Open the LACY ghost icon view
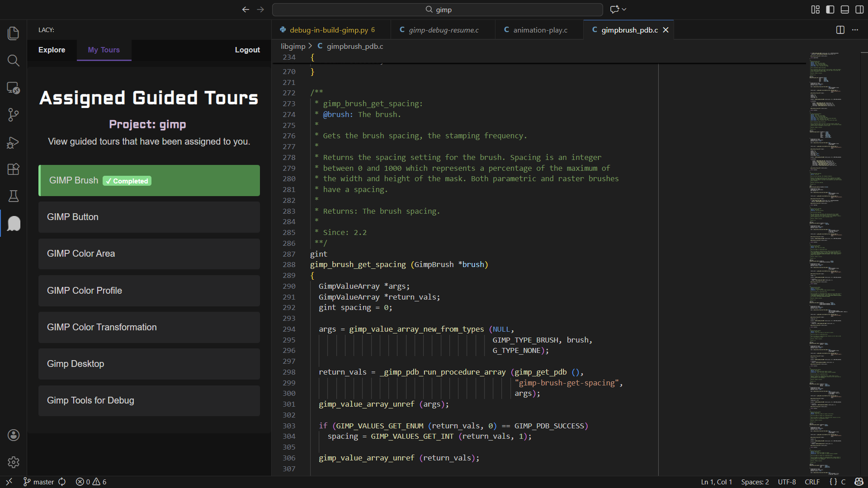The width and height of the screenshot is (868, 488). tap(14, 223)
